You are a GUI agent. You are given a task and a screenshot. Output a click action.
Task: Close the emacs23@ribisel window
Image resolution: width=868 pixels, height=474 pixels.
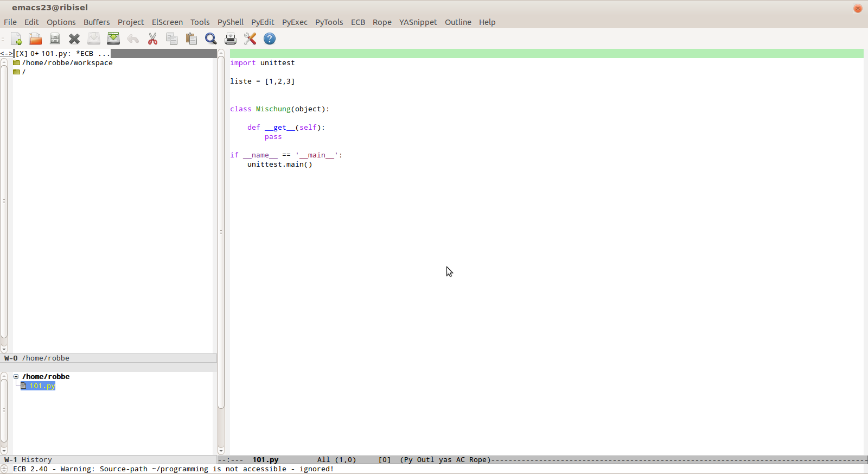tap(858, 8)
